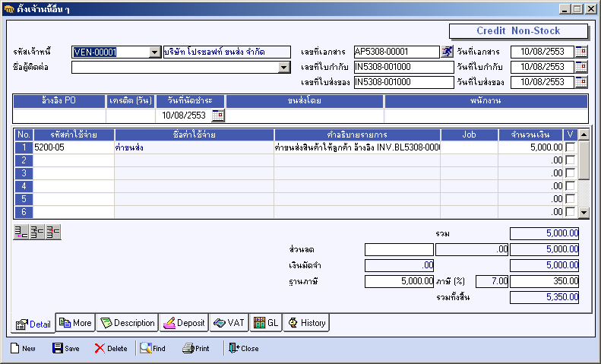Click the running-man icon beside document number
This screenshot has height=364, width=601.
447,52
